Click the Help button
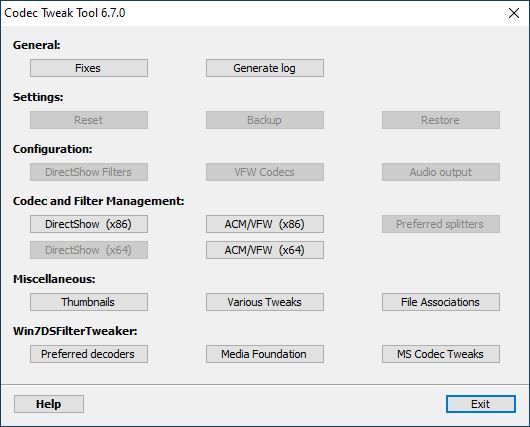 coord(49,404)
